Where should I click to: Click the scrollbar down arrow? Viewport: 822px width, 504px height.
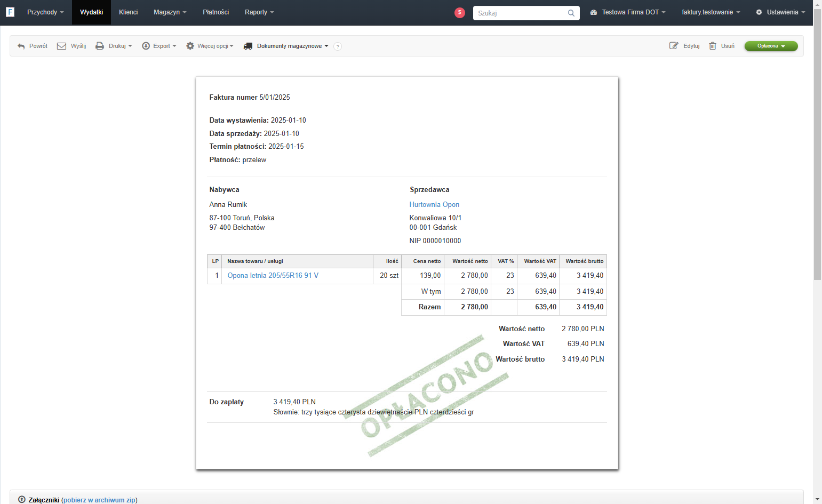pyautogui.click(x=817, y=500)
